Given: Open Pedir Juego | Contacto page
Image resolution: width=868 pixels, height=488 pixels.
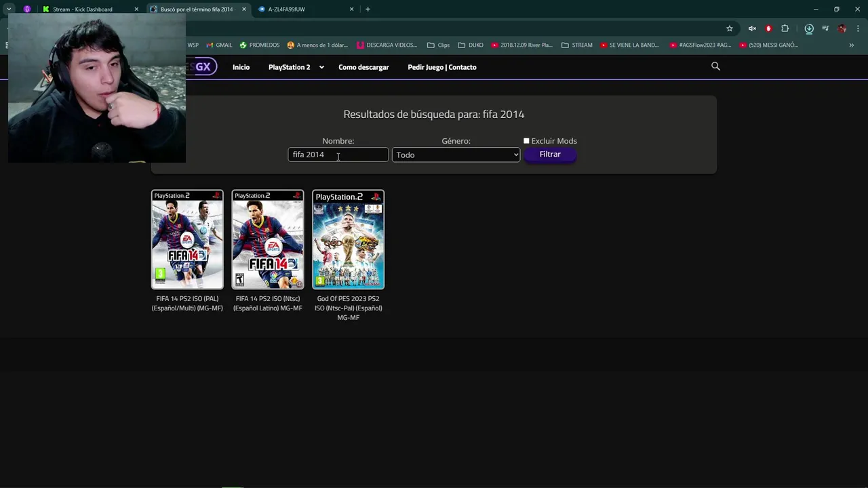Looking at the screenshot, I should (442, 67).
